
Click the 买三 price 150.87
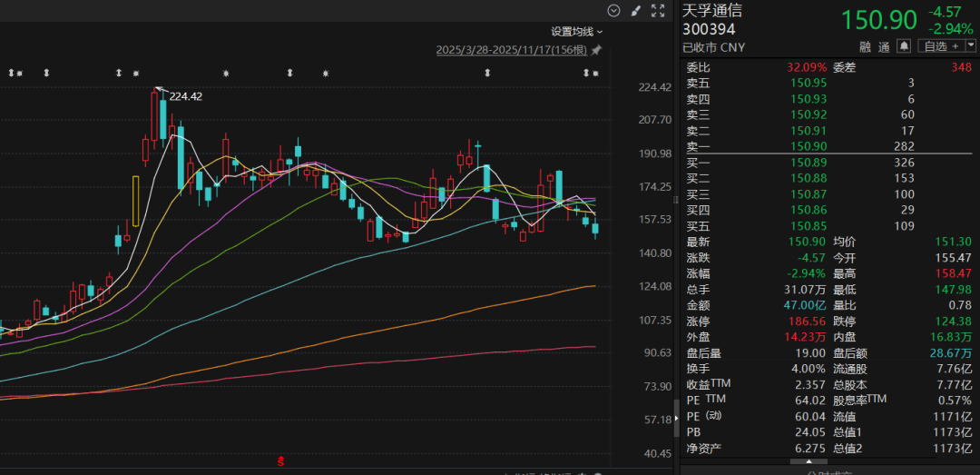pos(808,194)
